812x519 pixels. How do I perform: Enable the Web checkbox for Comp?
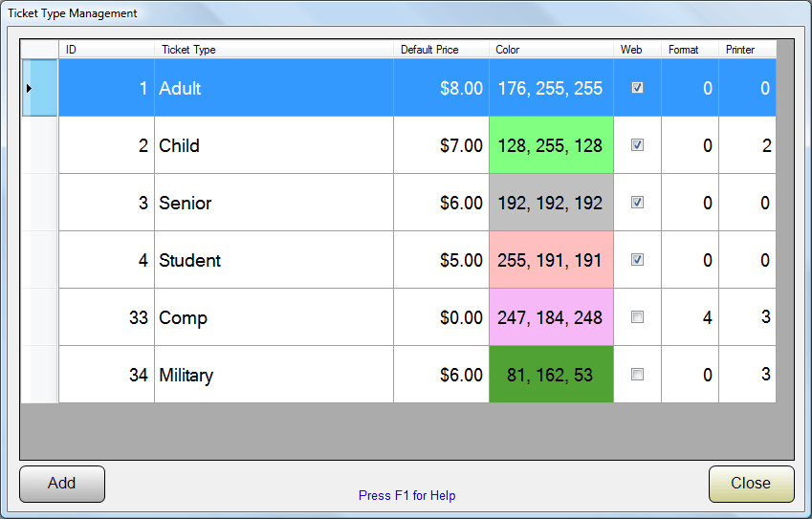[637, 316]
